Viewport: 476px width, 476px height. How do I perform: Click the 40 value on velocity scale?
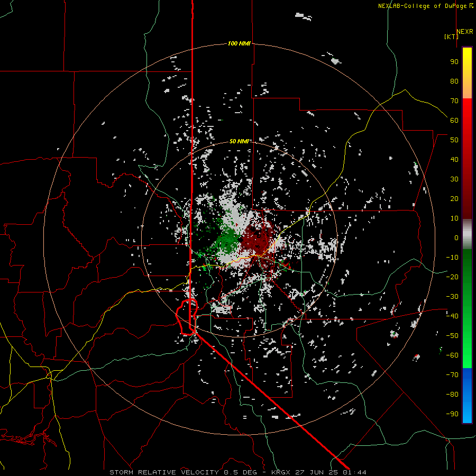tap(454, 159)
